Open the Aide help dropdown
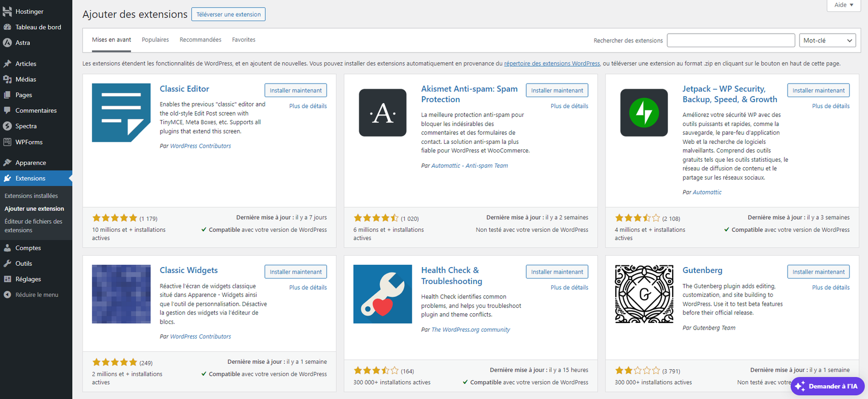This screenshot has width=868, height=399. [x=844, y=5]
